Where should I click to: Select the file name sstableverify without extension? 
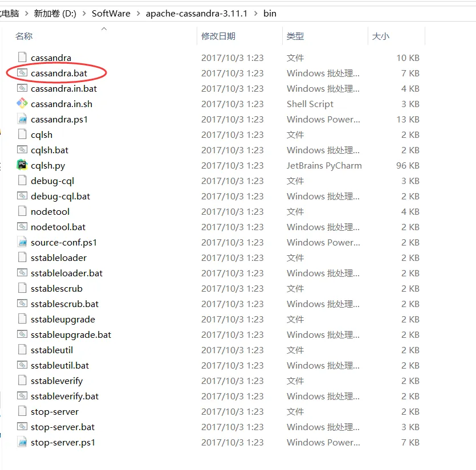click(x=57, y=381)
